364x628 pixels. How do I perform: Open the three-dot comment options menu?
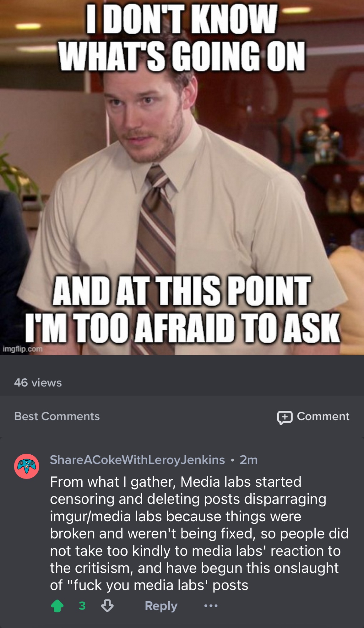pyautogui.click(x=211, y=606)
